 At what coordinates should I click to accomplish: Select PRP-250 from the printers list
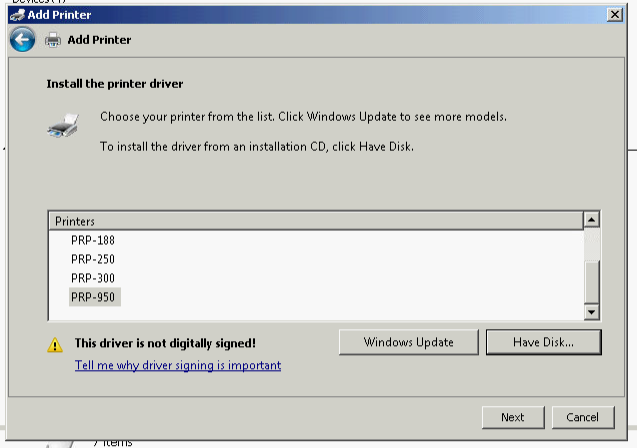[93, 259]
